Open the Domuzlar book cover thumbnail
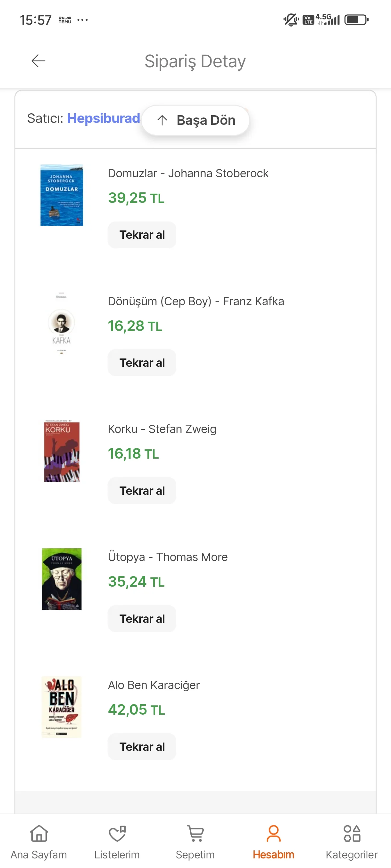 point(62,195)
